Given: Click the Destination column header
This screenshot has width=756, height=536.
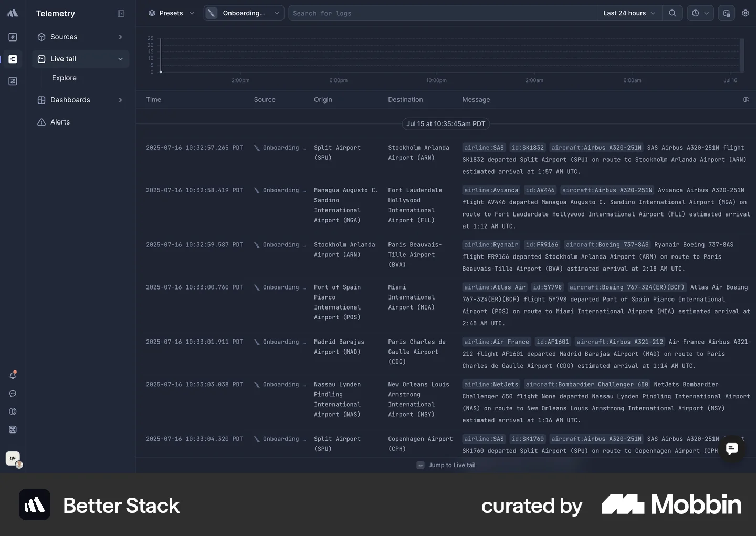Looking at the screenshot, I should point(405,100).
